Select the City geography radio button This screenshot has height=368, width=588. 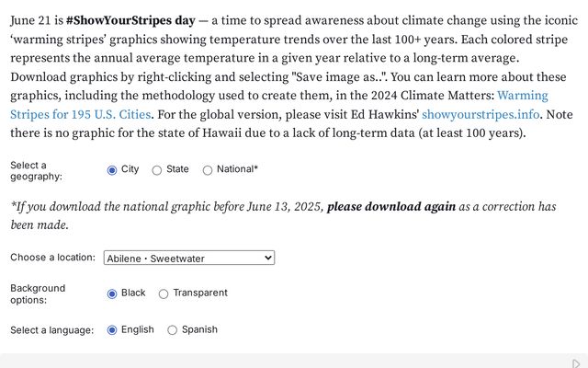(112, 170)
